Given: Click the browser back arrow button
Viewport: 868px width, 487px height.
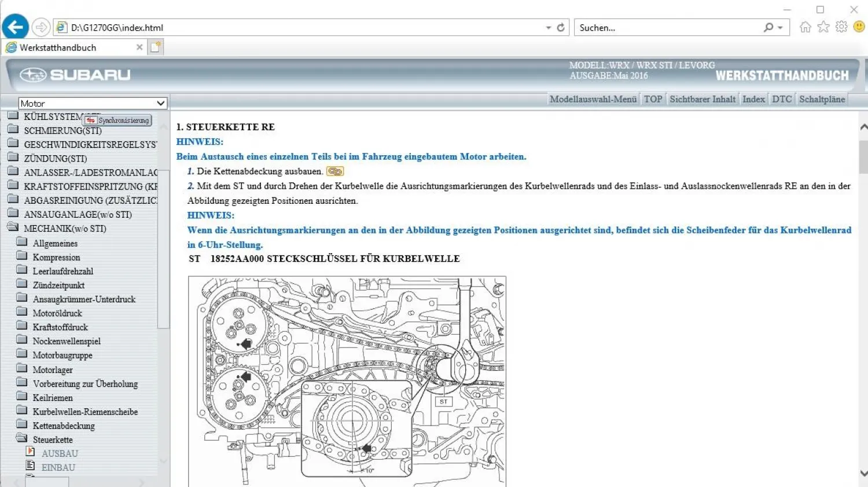Looking at the screenshot, I should coord(16,27).
